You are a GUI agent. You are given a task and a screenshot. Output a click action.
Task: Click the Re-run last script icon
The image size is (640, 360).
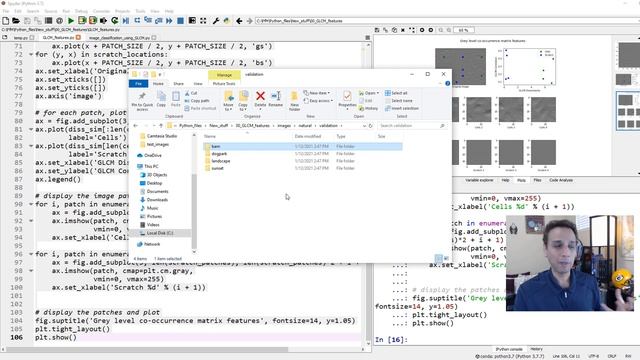(x=115, y=20)
